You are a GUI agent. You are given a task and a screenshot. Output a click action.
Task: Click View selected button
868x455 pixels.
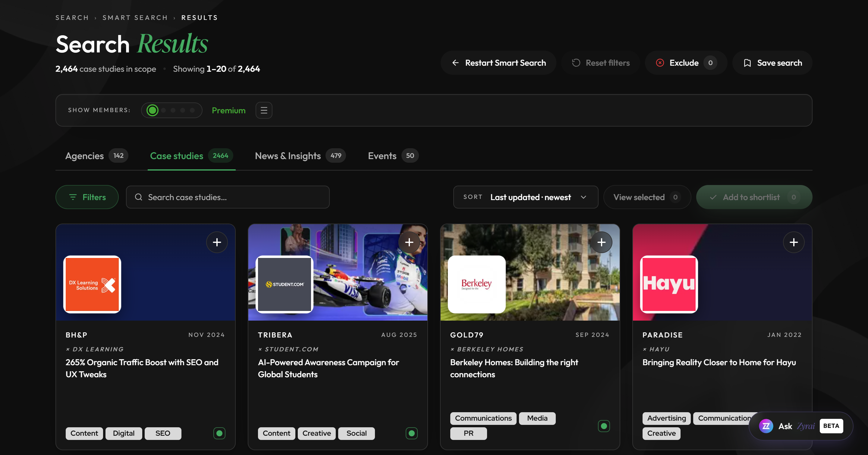pos(647,197)
